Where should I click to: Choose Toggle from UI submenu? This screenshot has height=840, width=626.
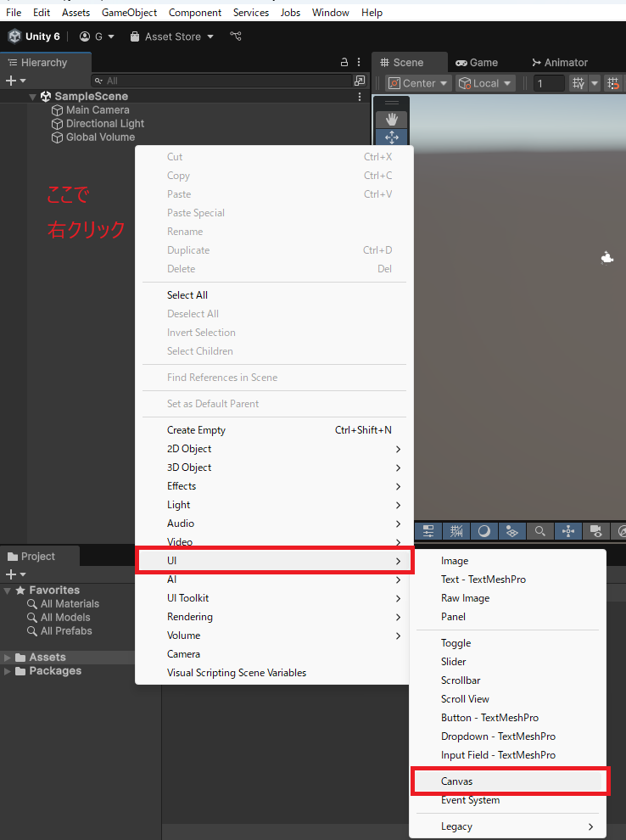click(x=509, y=643)
